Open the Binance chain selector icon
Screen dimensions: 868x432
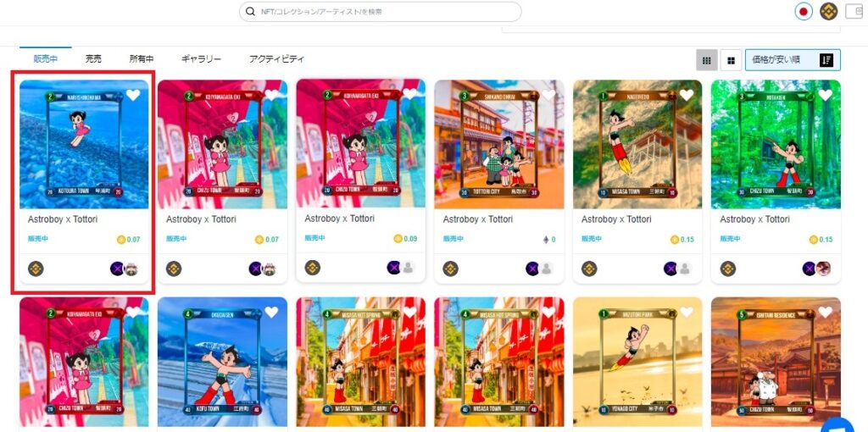coord(829,11)
